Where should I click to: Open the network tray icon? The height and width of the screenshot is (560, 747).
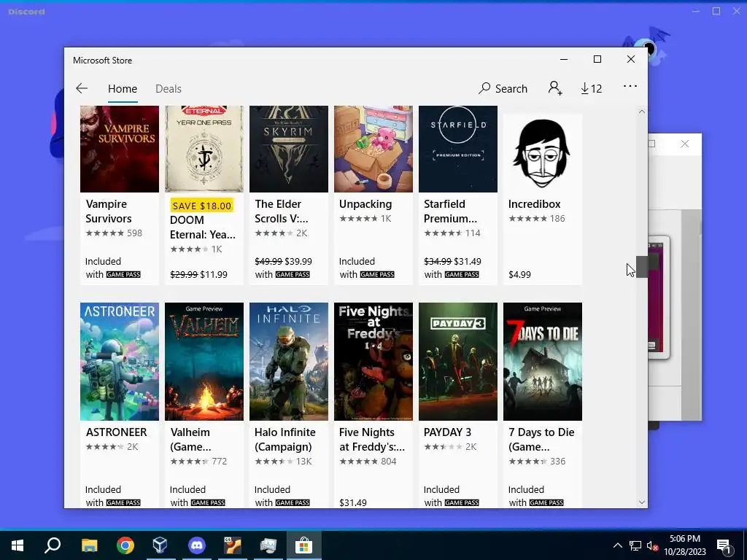635,545
